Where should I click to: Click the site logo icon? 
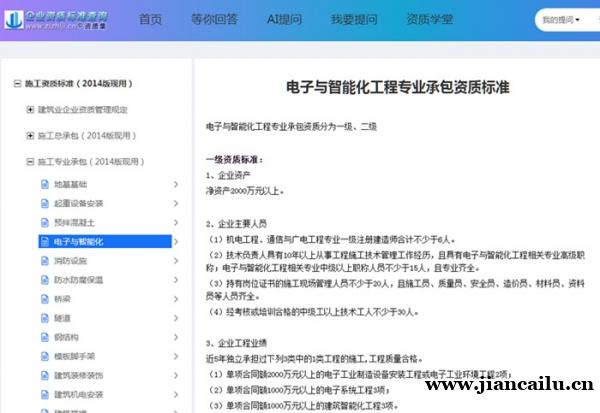[x=14, y=20]
